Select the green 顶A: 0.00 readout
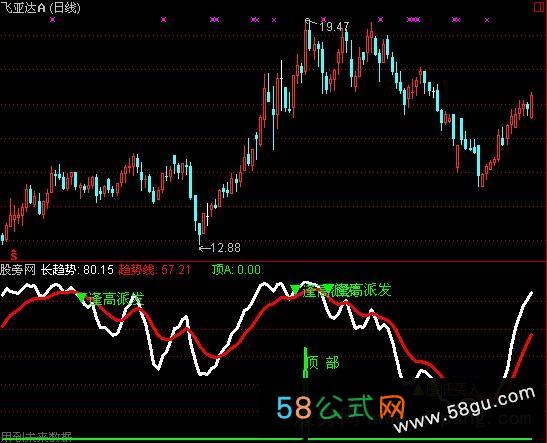The width and height of the screenshot is (547, 443). tap(236, 270)
